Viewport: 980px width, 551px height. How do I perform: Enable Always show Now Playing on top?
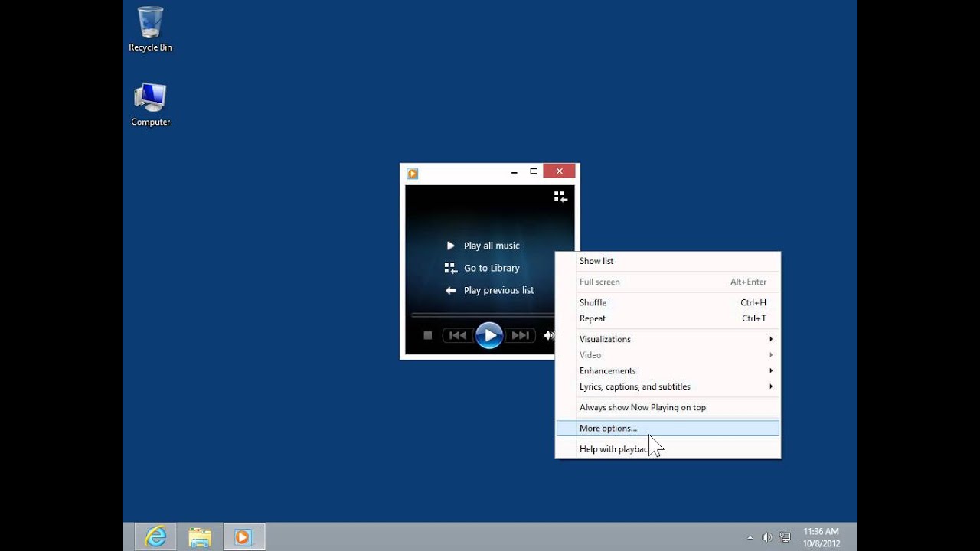click(x=642, y=407)
